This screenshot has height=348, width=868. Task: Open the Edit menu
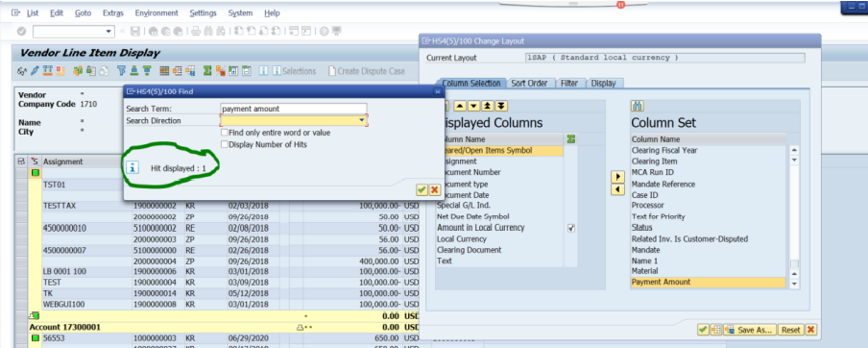click(x=57, y=12)
